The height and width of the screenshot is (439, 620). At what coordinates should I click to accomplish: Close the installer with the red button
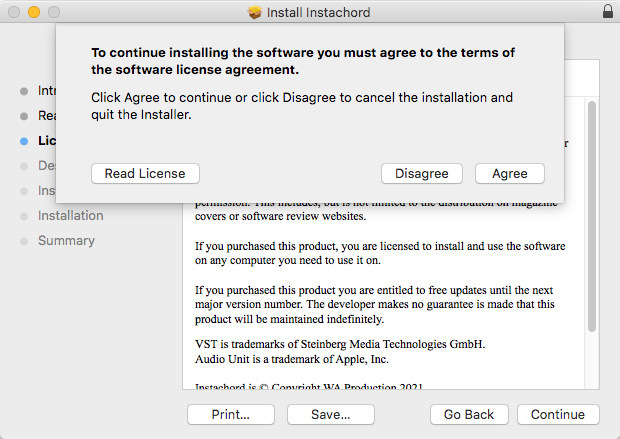(x=13, y=12)
